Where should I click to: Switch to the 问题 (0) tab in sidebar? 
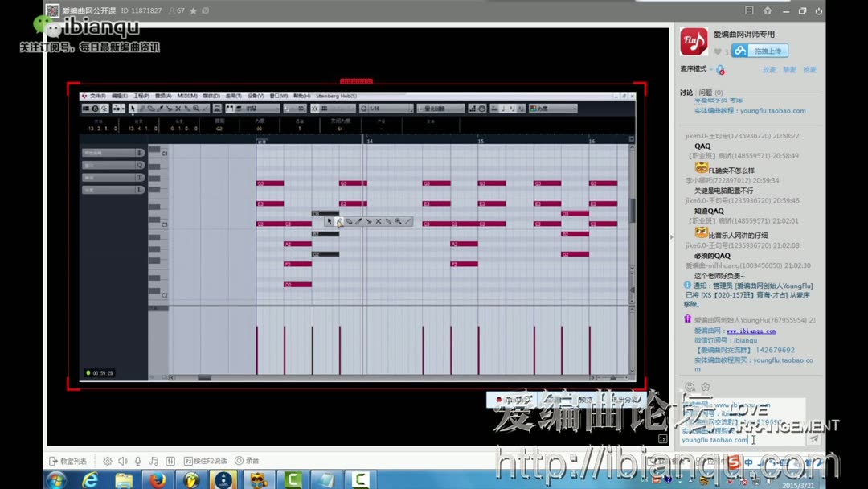tap(707, 92)
